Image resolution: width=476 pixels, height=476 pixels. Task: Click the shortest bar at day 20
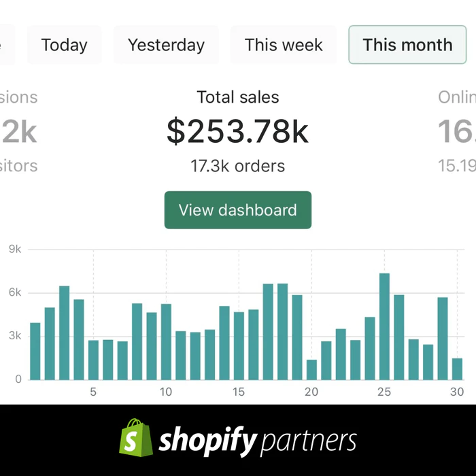311,369
